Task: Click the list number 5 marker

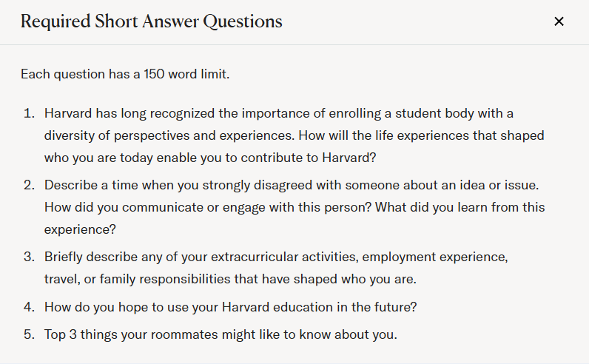Action: tap(29, 334)
